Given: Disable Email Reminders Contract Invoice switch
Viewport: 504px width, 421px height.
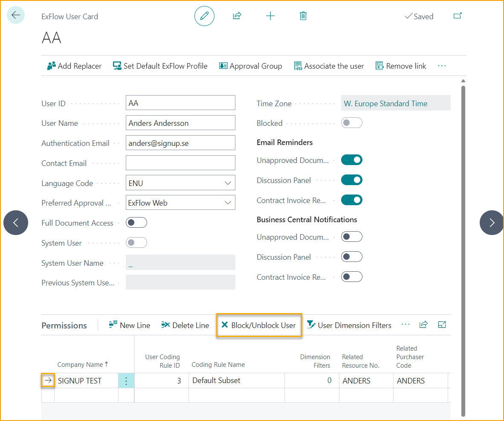Looking at the screenshot, I should (x=352, y=200).
